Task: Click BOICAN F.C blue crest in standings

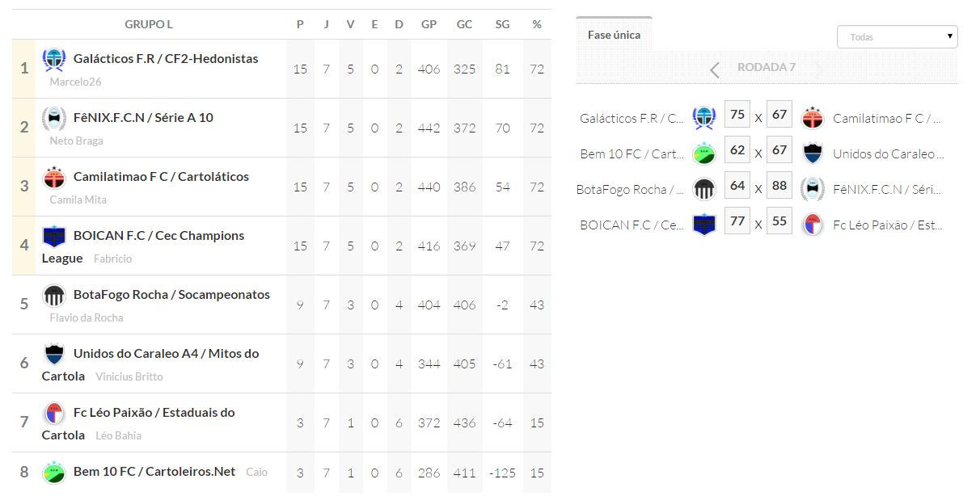Action: pos(53,237)
